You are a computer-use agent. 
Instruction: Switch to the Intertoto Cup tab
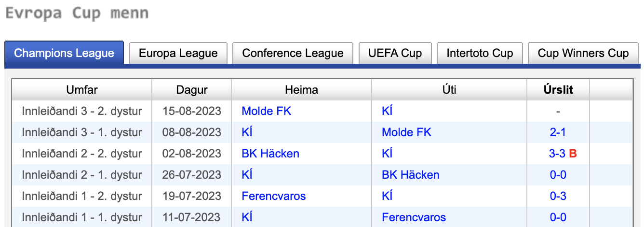[x=480, y=53]
